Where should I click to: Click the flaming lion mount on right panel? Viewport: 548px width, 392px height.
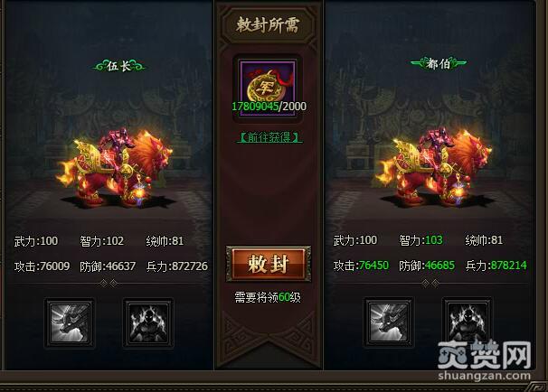pyautogui.click(x=434, y=168)
